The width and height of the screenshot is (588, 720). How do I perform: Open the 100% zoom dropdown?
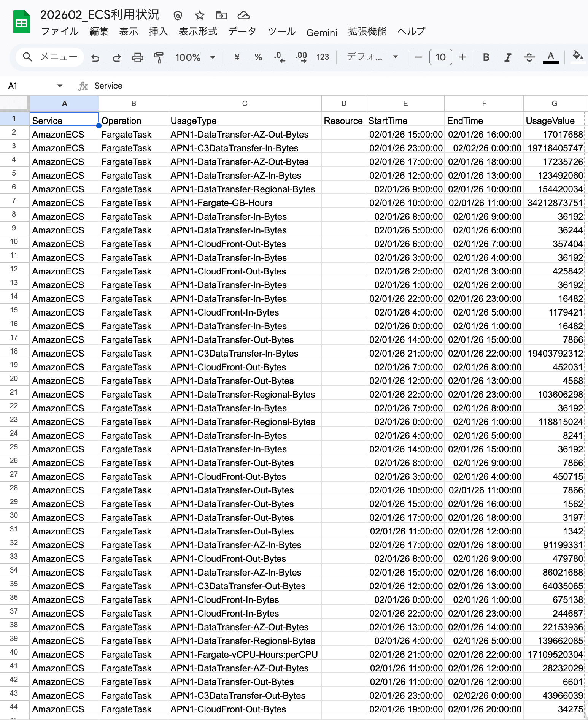(195, 57)
